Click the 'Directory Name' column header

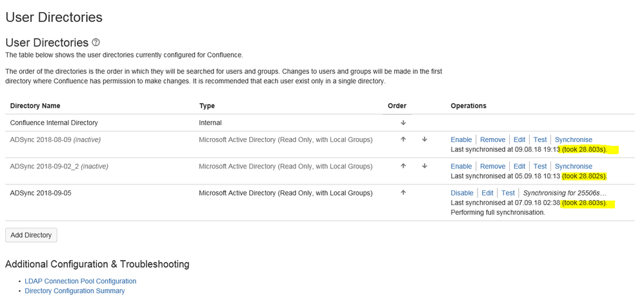pyautogui.click(x=35, y=105)
